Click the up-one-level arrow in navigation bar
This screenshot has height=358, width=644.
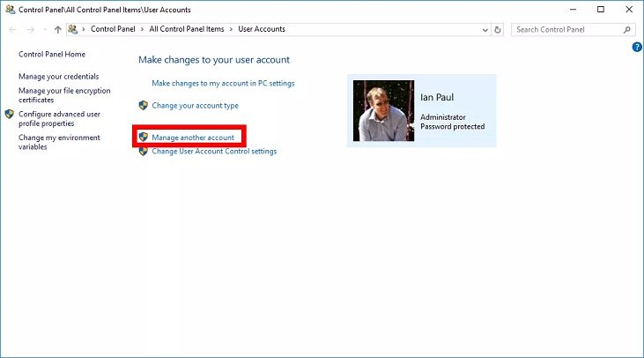tap(58, 29)
